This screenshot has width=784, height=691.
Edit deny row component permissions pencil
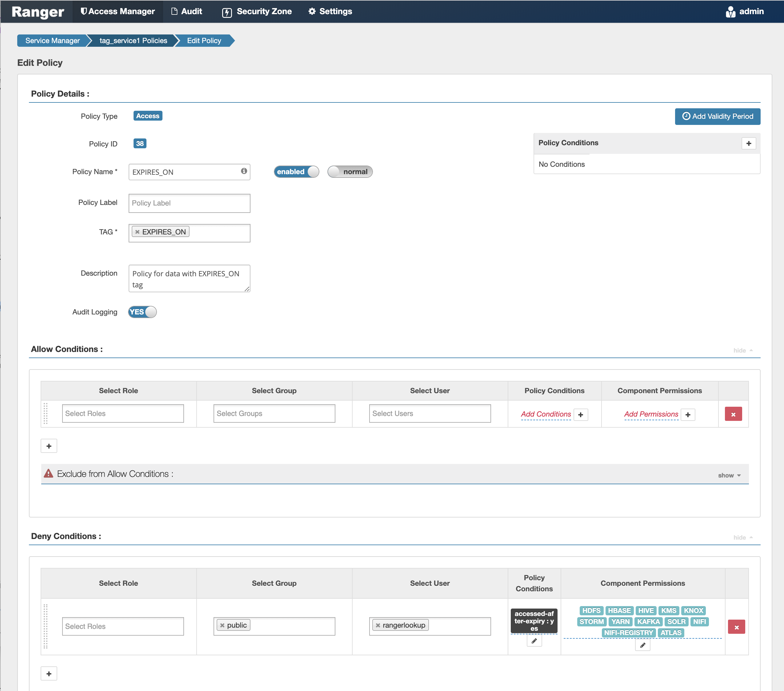pos(642,645)
